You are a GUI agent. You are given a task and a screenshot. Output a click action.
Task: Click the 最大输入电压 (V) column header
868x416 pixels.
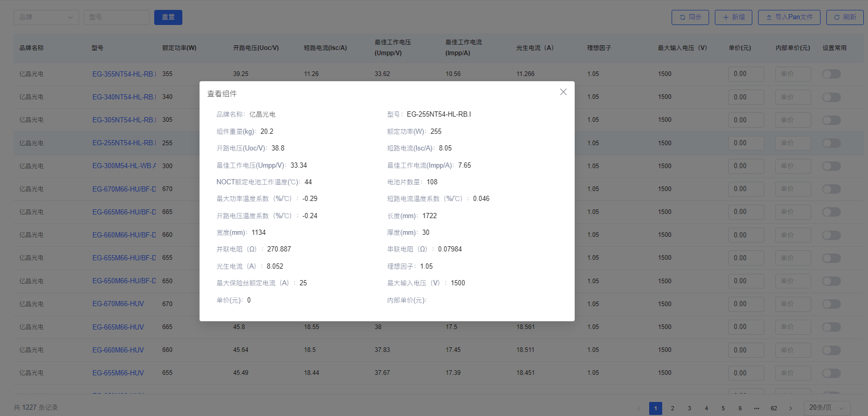point(683,48)
